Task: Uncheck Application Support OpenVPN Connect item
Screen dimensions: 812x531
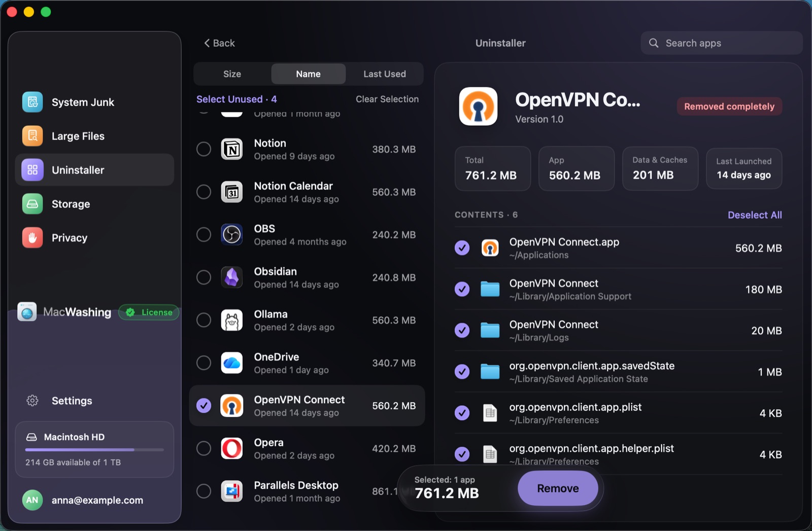Action: click(462, 289)
